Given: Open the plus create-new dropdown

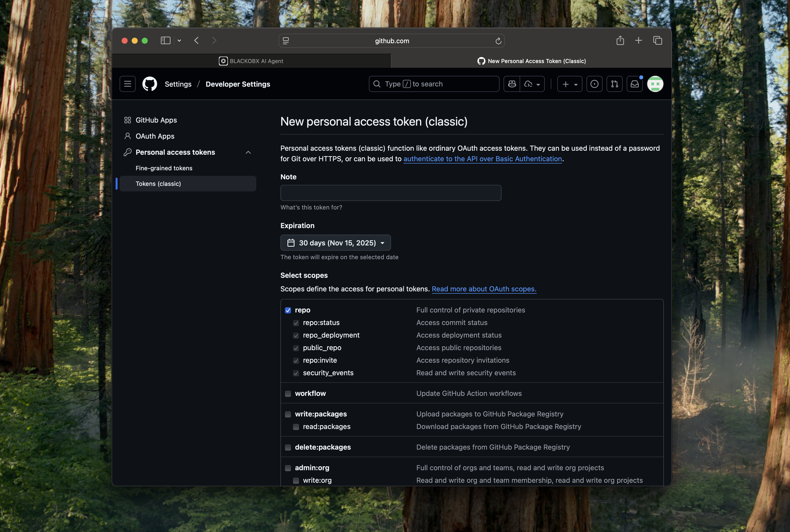Looking at the screenshot, I should pos(569,84).
